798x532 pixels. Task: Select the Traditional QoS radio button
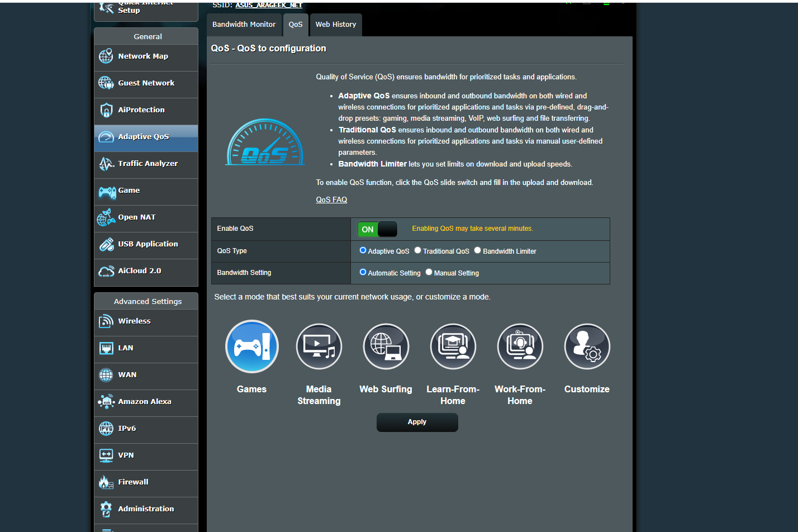pos(417,250)
